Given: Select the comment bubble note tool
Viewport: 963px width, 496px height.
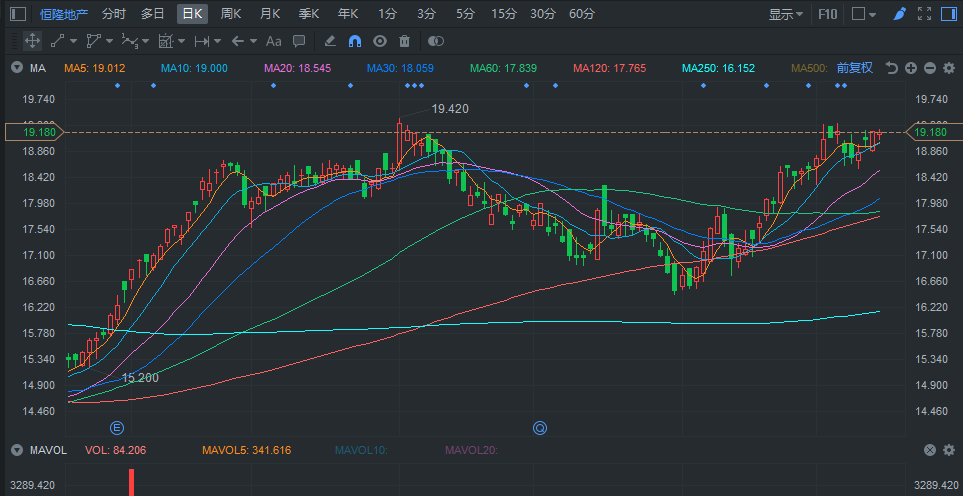Looking at the screenshot, I should (x=299, y=41).
